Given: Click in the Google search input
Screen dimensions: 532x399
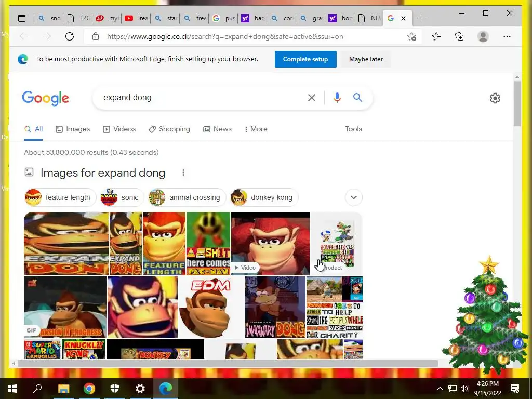Looking at the screenshot, I should coord(200,98).
